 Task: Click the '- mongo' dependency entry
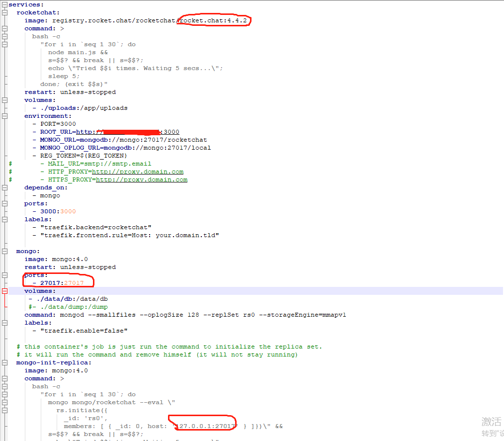pyautogui.click(x=46, y=196)
